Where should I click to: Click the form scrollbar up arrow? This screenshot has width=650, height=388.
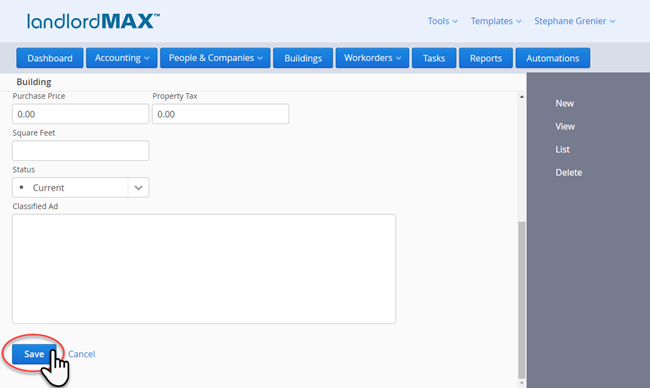[x=521, y=97]
